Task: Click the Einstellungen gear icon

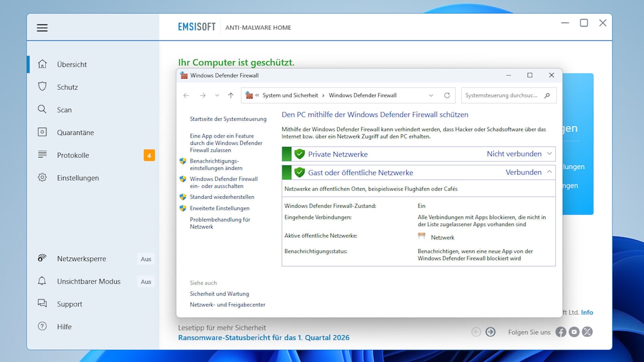Action: point(42,177)
